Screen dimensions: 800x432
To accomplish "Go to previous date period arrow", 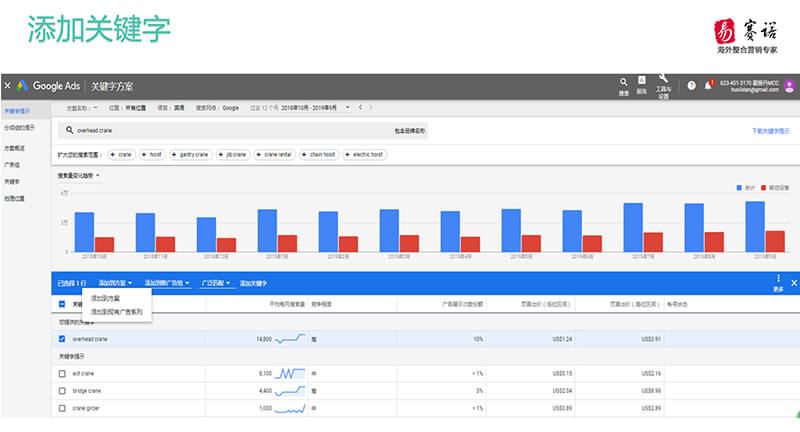I will point(360,108).
